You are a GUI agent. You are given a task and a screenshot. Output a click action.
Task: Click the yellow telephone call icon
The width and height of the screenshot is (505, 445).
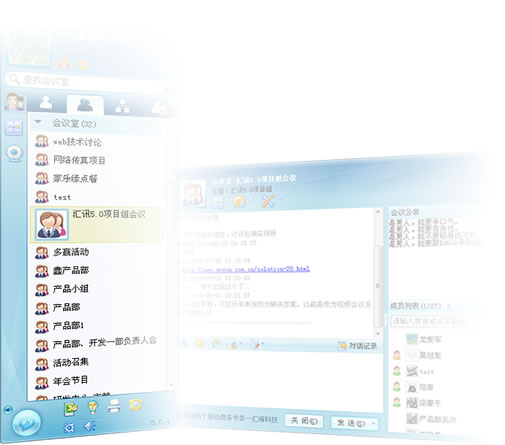pyautogui.click(x=135, y=404)
